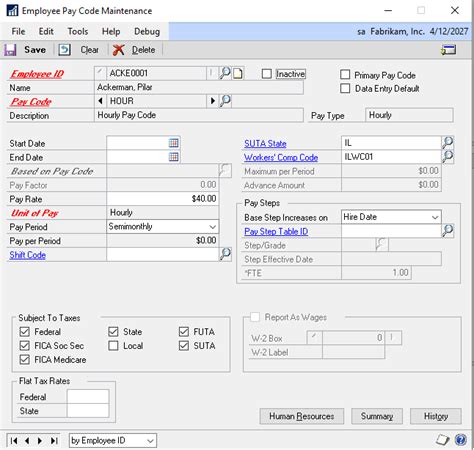Open the Pay Code lookup magnifier
The width and height of the screenshot is (474, 450).
pos(225,101)
